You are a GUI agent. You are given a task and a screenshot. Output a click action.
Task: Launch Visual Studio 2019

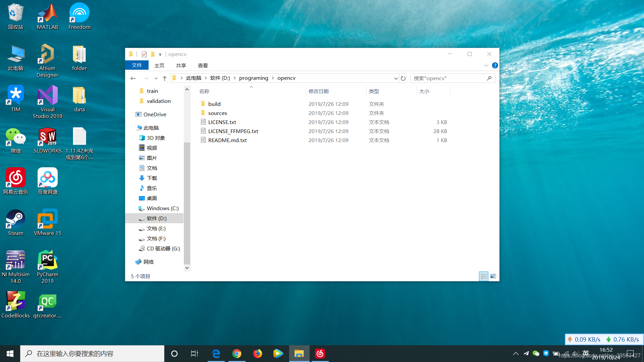[x=47, y=102]
